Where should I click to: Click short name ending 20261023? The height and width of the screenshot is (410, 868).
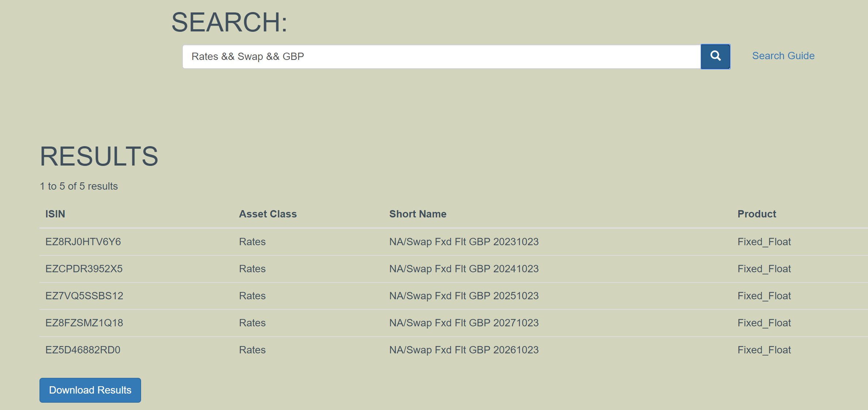[464, 350]
